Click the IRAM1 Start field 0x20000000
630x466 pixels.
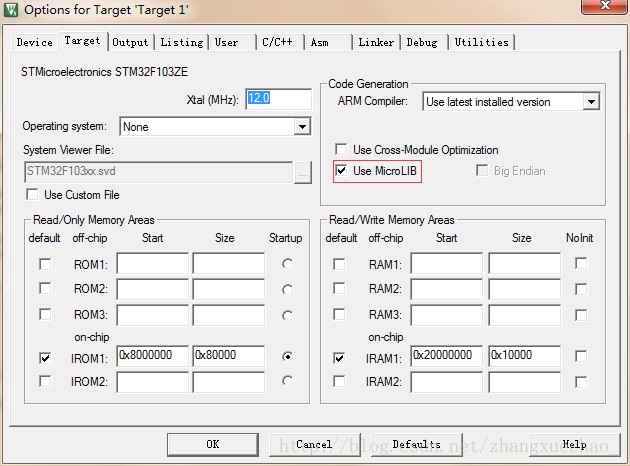click(x=447, y=356)
